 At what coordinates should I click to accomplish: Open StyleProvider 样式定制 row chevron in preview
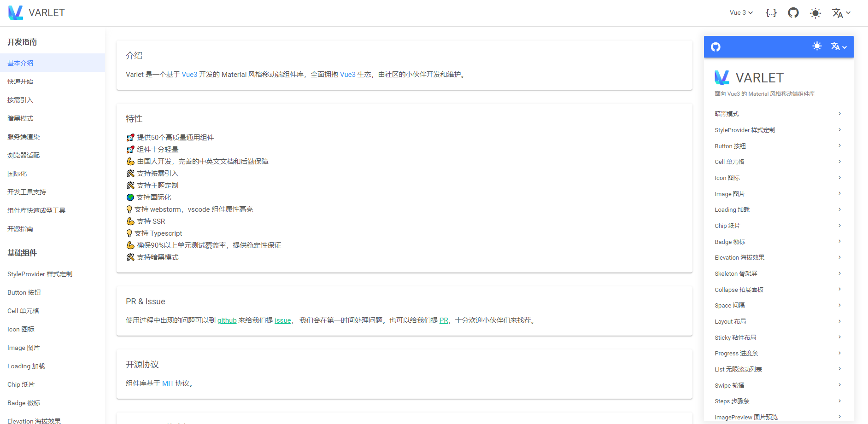click(839, 130)
